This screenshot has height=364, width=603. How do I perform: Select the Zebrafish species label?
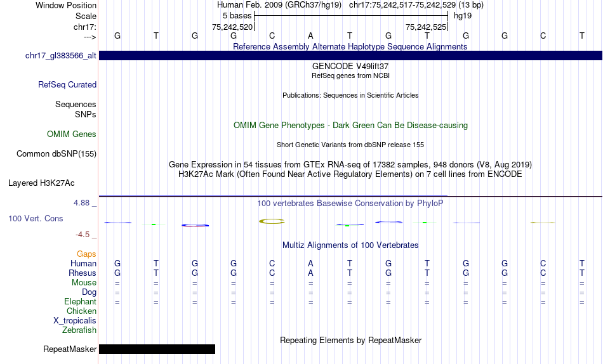coord(79,330)
